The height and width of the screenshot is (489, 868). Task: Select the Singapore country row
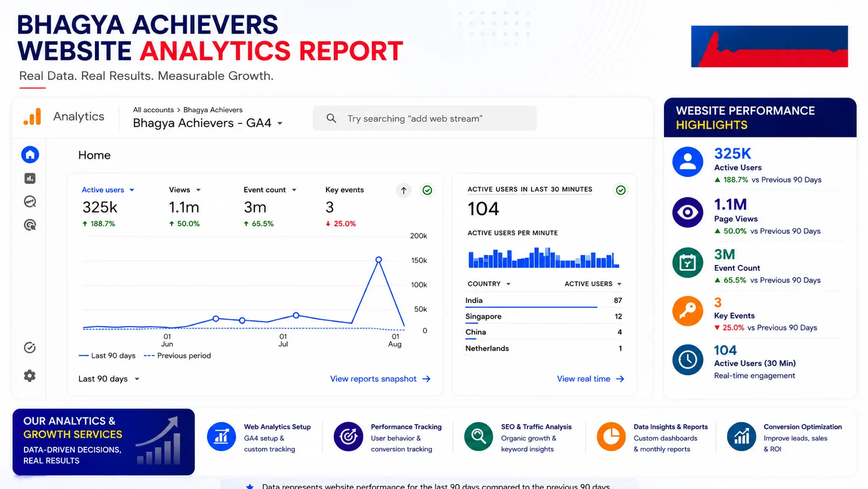point(544,316)
